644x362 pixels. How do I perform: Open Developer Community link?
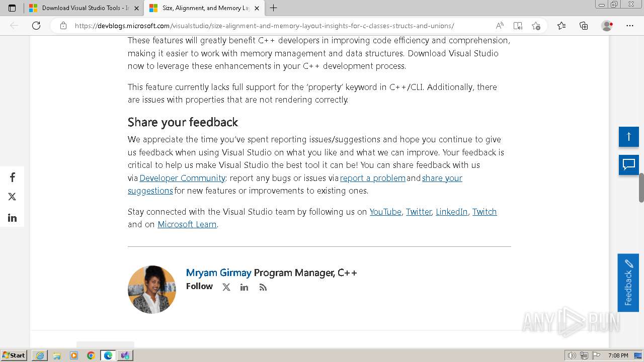(x=182, y=178)
